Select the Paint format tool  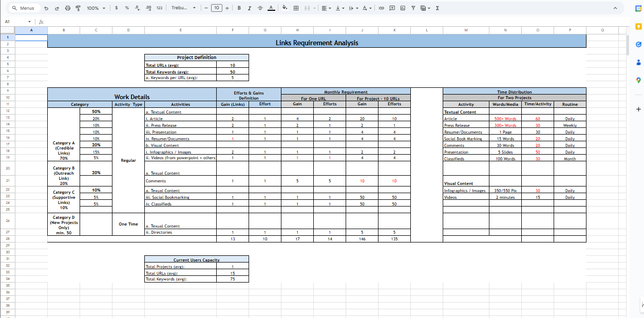click(78, 8)
